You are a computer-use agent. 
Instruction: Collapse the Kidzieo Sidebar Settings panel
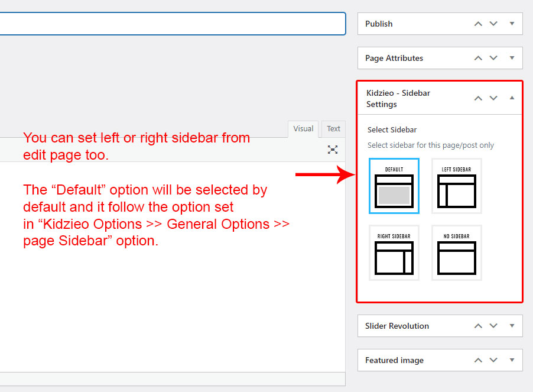tap(512, 98)
